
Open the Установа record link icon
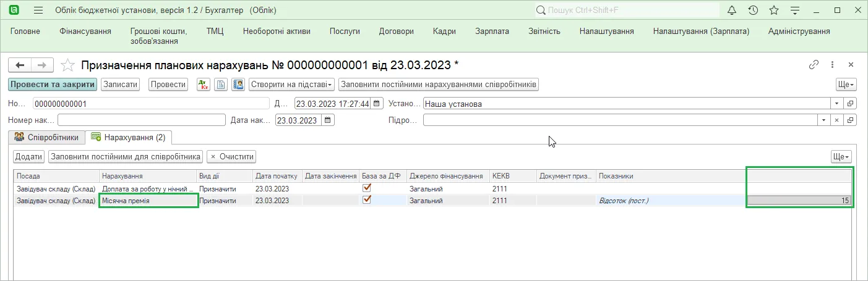(851, 104)
